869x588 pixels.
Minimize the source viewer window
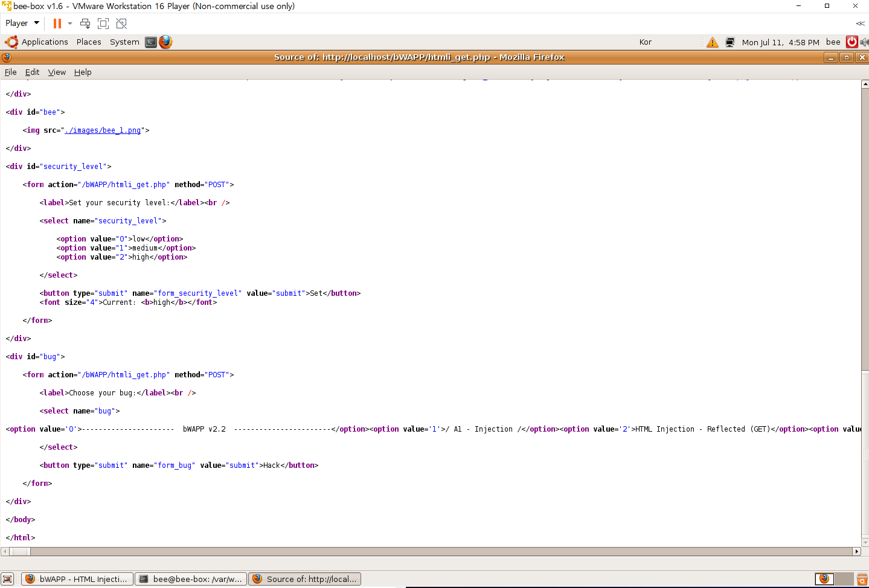[831, 57]
